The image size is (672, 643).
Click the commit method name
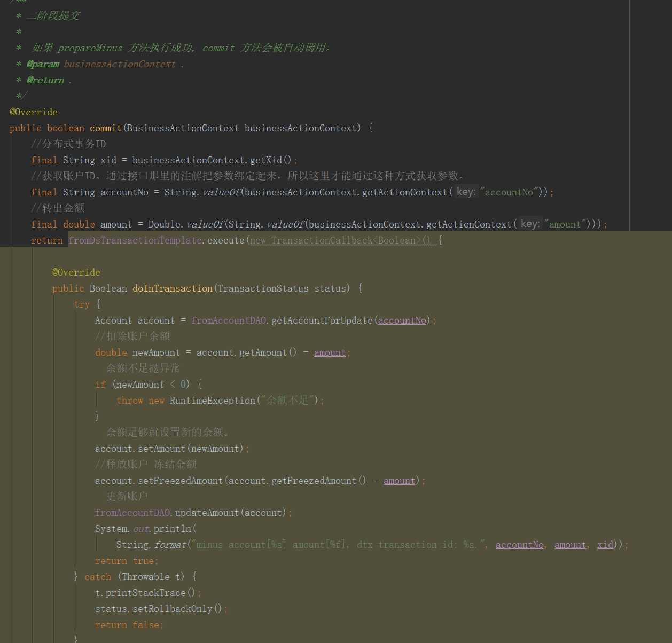106,128
